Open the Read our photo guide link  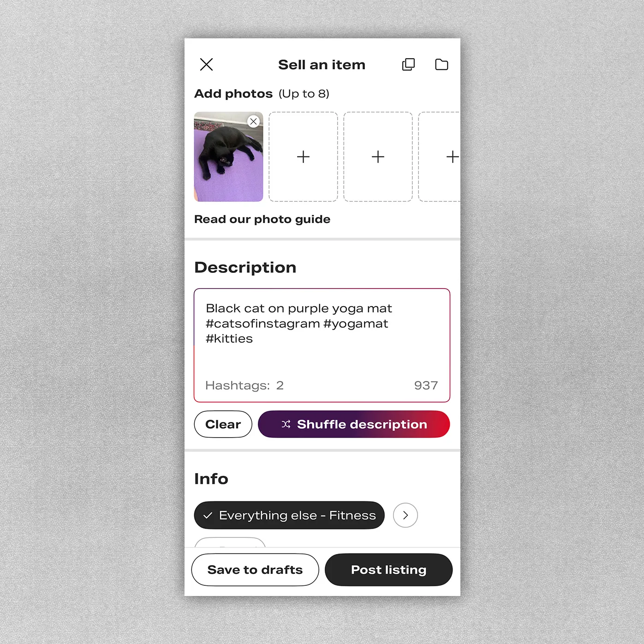coord(262,219)
